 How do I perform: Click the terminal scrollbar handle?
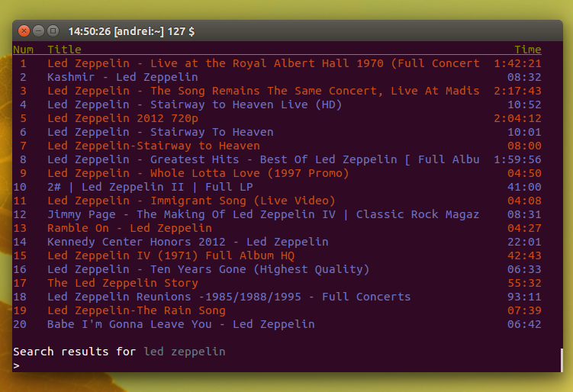(x=561, y=360)
